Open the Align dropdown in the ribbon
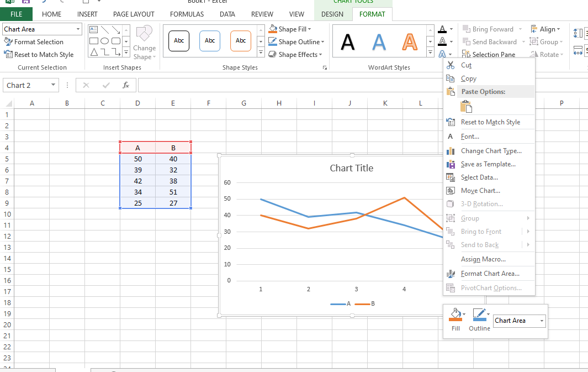The width and height of the screenshot is (588, 372). 545,29
